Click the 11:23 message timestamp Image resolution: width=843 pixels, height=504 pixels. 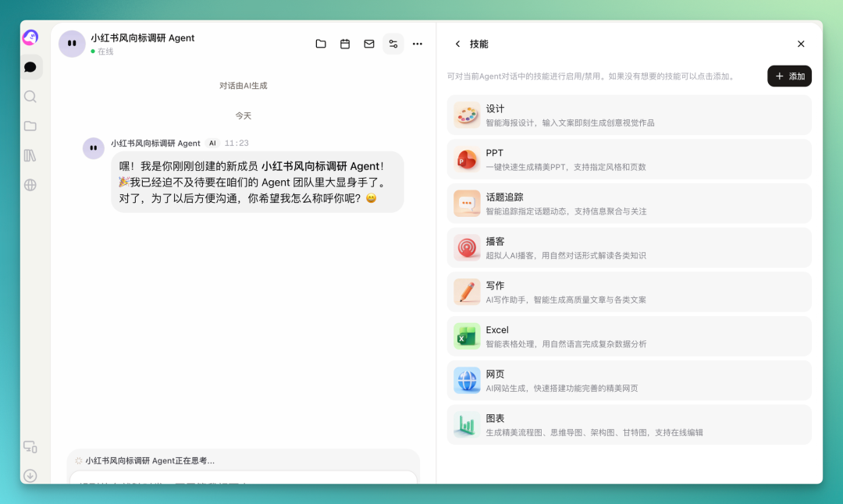tap(237, 143)
